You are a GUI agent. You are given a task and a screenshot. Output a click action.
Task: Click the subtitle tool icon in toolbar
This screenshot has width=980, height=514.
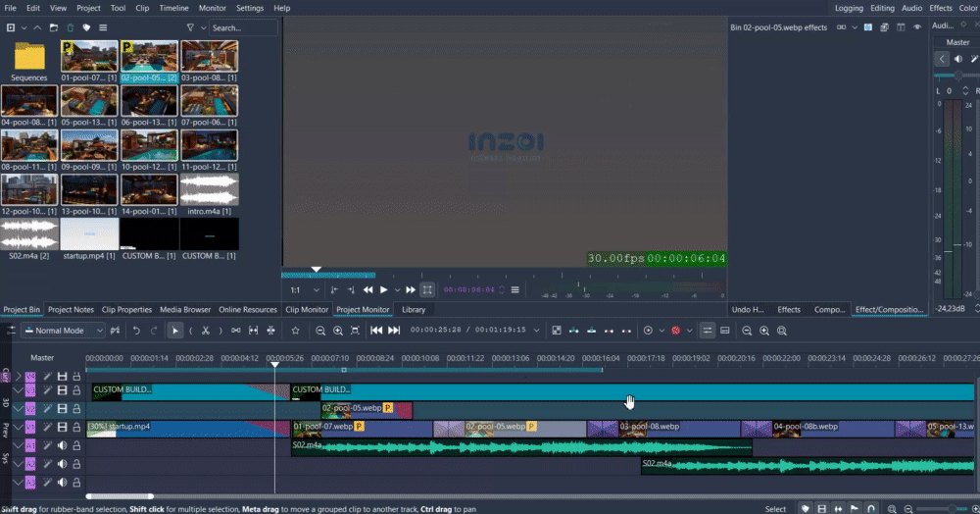725,331
